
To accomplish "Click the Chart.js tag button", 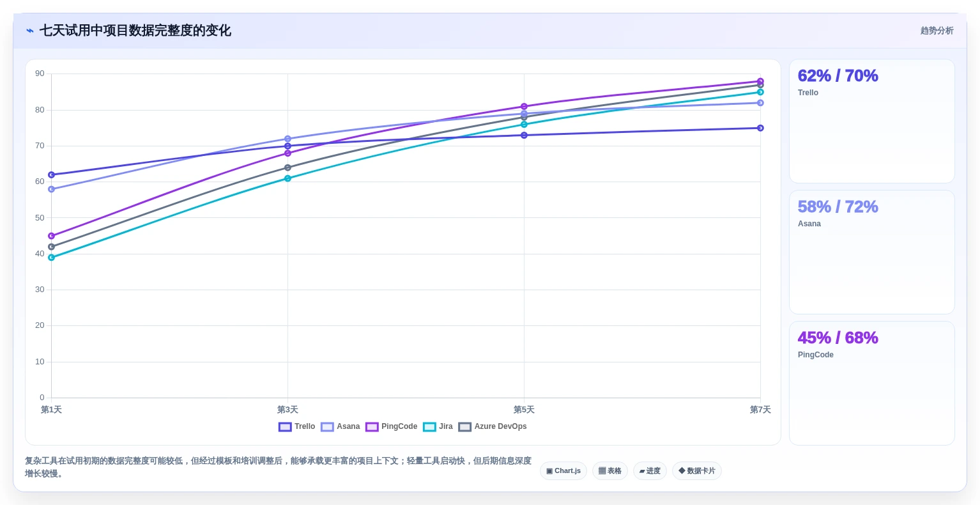I will [x=563, y=471].
